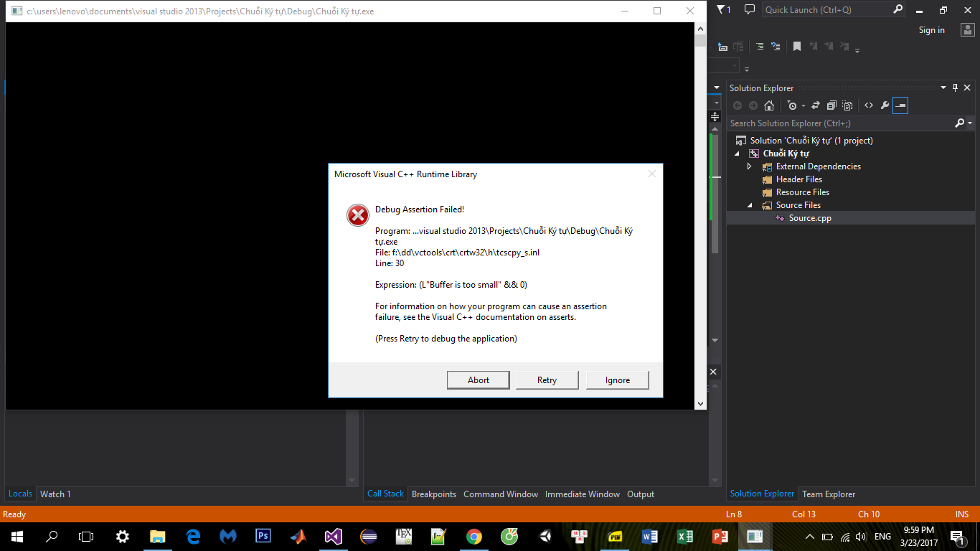Switch to the Breakpoints tab
Viewport: 980px width, 551px height.
pyautogui.click(x=433, y=494)
